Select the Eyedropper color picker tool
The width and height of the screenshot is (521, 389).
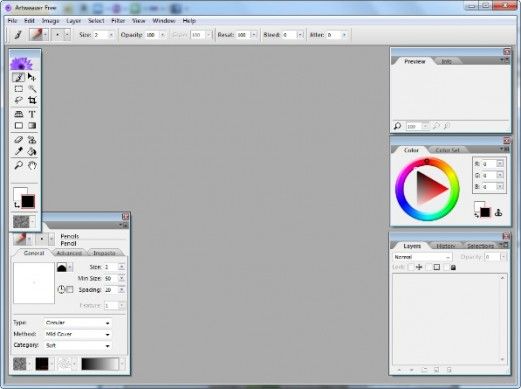(x=19, y=152)
